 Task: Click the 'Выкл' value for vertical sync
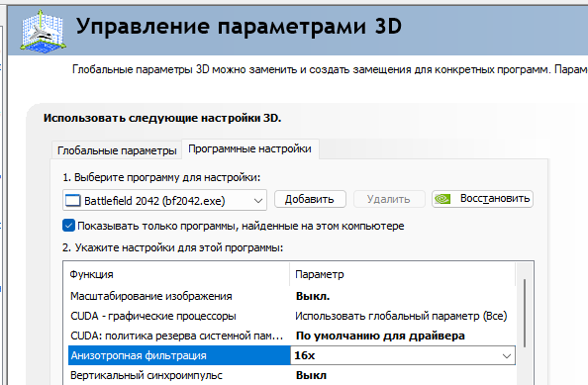click(311, 375)
